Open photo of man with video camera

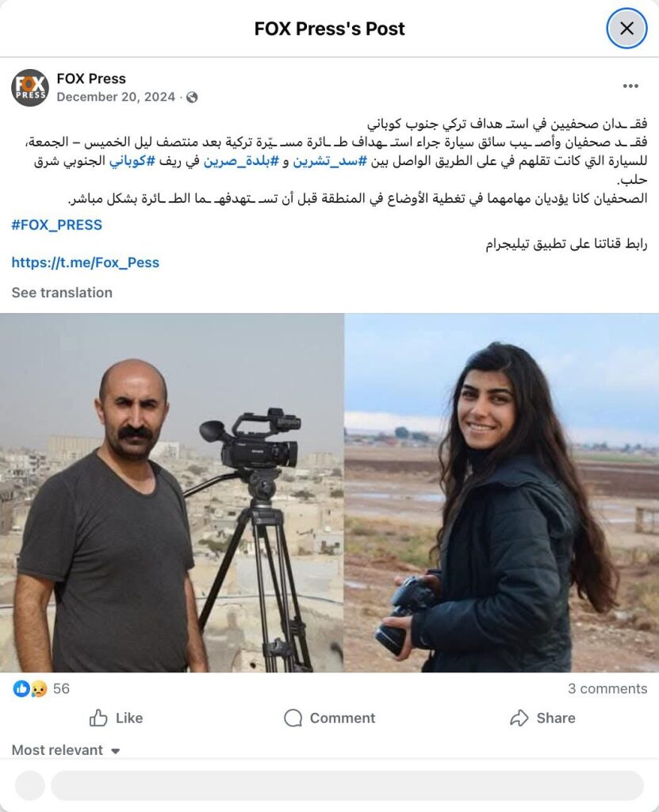tap(171, 493)
